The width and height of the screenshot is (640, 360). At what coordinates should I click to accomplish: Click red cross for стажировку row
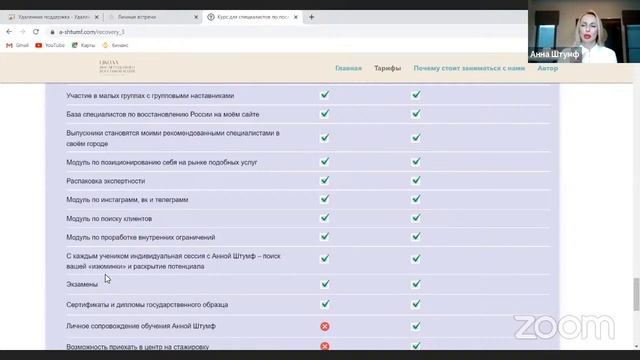click(325, 346)
